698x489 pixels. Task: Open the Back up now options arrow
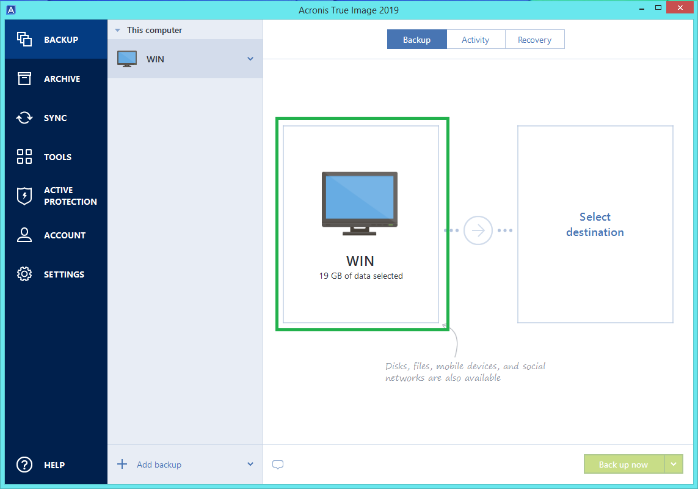(674, 464)
